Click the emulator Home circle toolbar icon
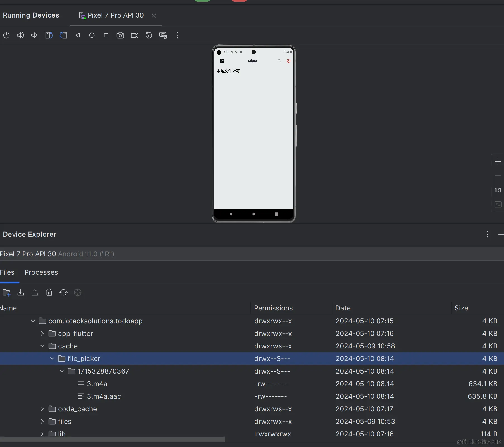Screen dimensions: 504x447 pyautogui.click(x=92, y=35)
